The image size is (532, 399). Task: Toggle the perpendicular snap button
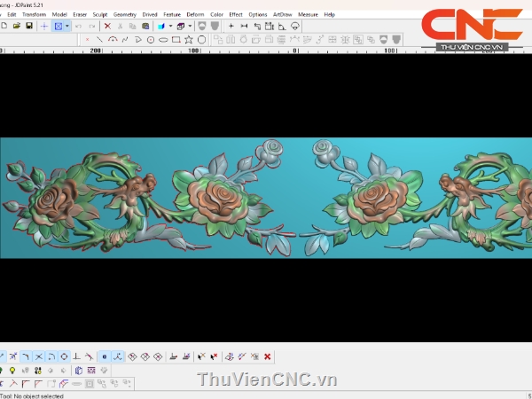point(76,356)
